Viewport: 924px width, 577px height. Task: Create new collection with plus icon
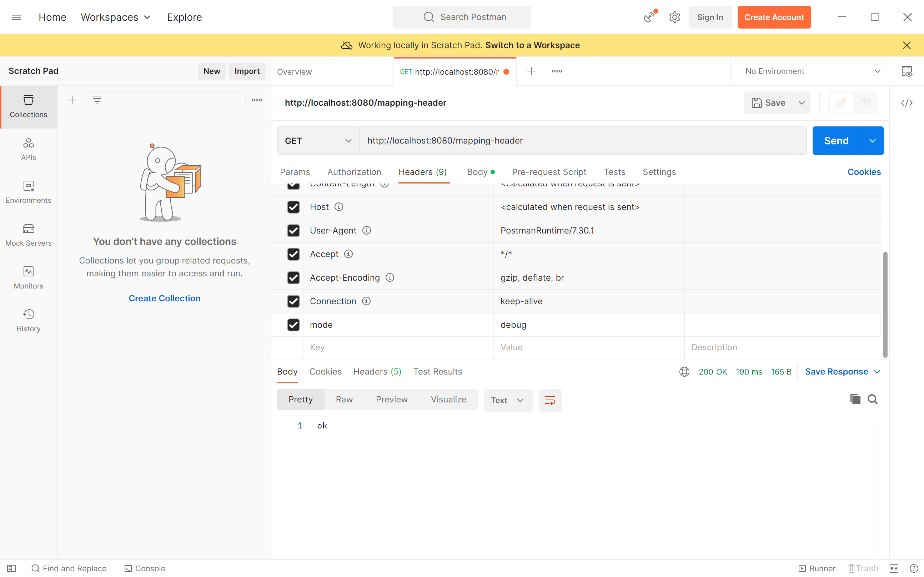(72, 100)
